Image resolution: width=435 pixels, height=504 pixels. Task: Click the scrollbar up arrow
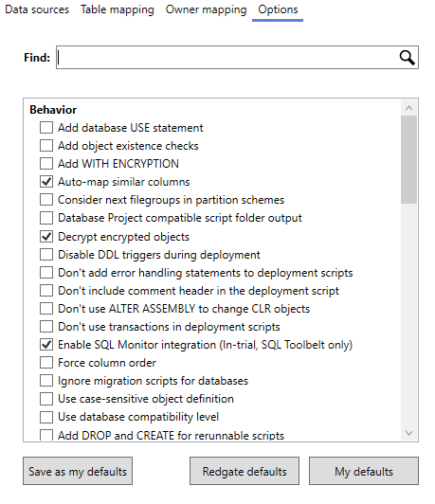[409, 108]
